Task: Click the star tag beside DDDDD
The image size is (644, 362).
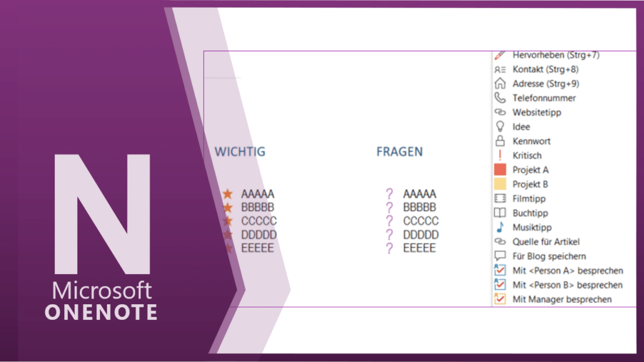Action: click(228, 234)
